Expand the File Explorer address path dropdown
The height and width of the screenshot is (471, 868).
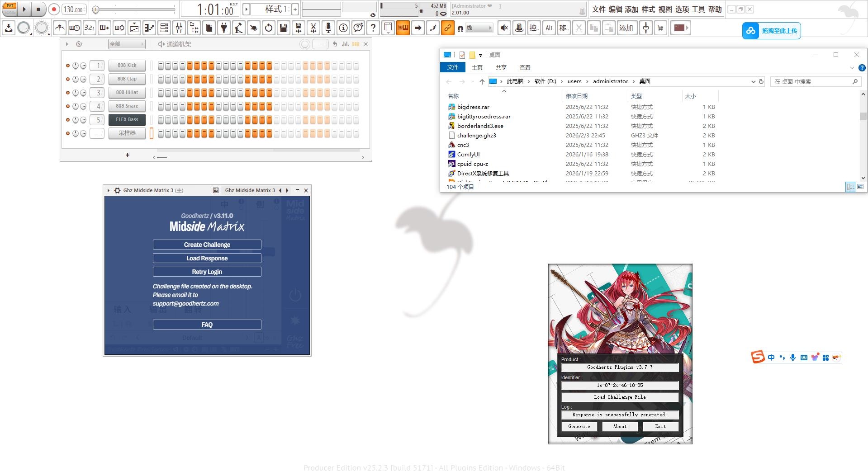(753, 81)
